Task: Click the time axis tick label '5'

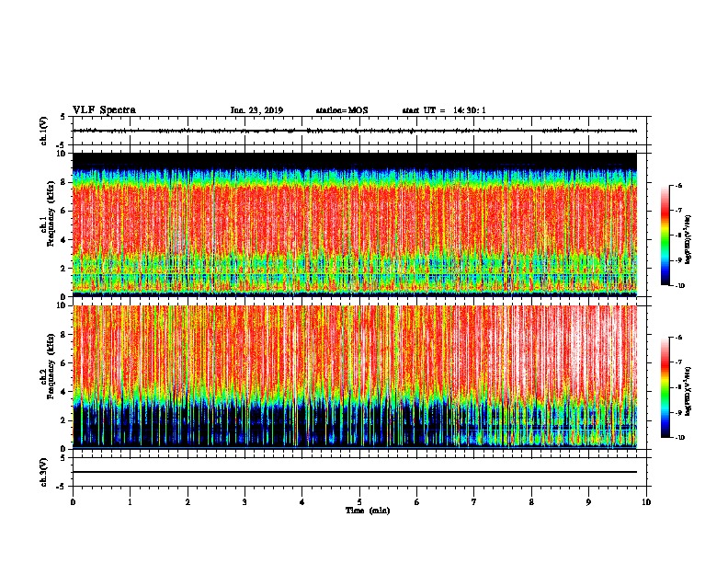Action: [x=359, y=501]
